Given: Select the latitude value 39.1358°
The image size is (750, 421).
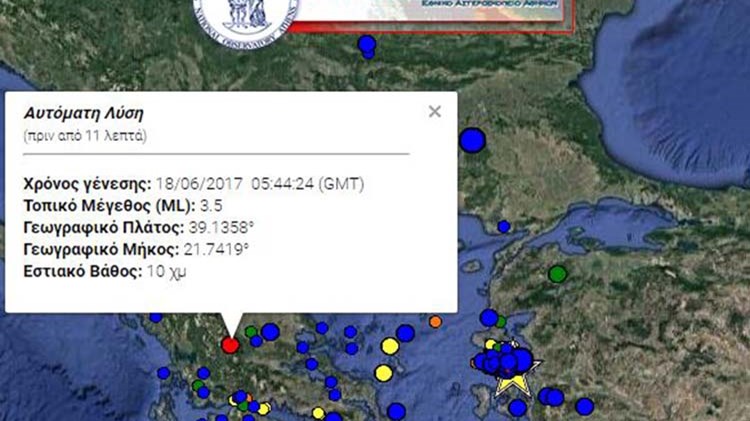Looking at the screenshot, I should [x=221, y=228].
